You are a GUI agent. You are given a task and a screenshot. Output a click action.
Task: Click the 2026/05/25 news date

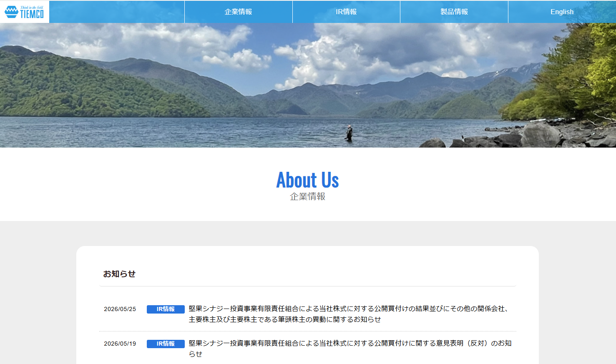tap(120, 309)
